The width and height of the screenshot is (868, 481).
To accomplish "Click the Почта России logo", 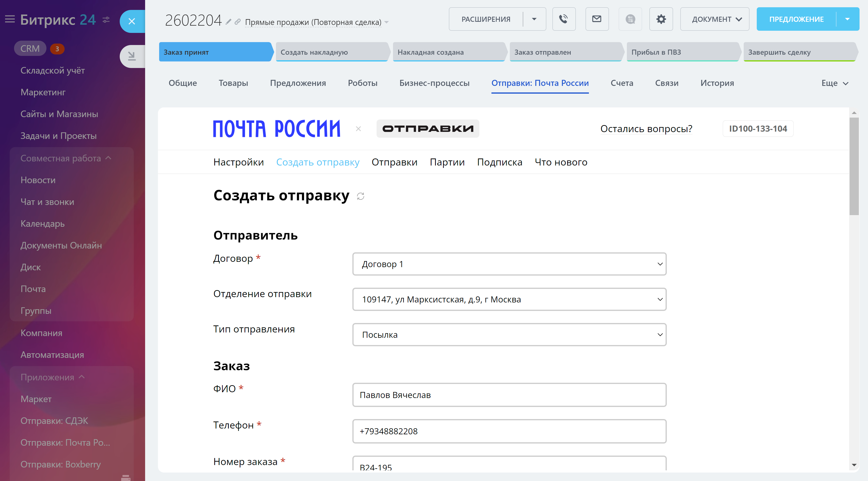I will (277, 129).
